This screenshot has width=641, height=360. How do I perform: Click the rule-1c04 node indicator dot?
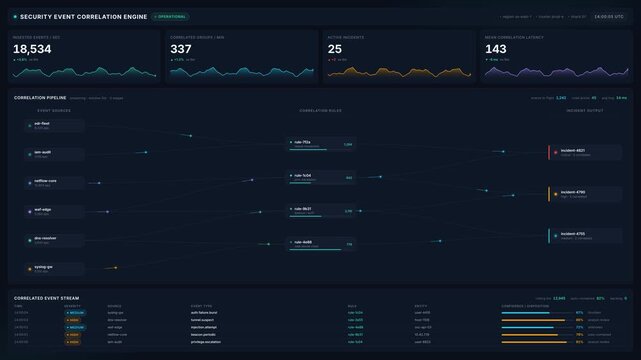[291, 175]
